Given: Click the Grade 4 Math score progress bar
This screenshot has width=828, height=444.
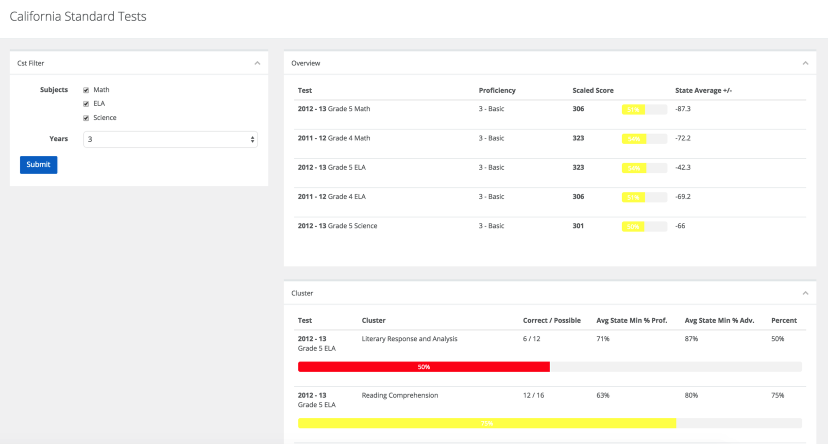Looking at the screenshot, I should (x=644, y=139).
